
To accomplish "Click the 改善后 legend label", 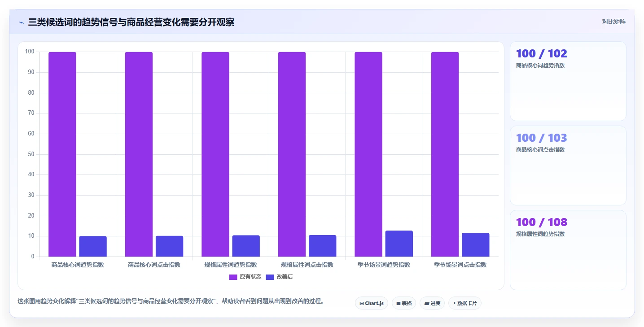I will 285,277.
